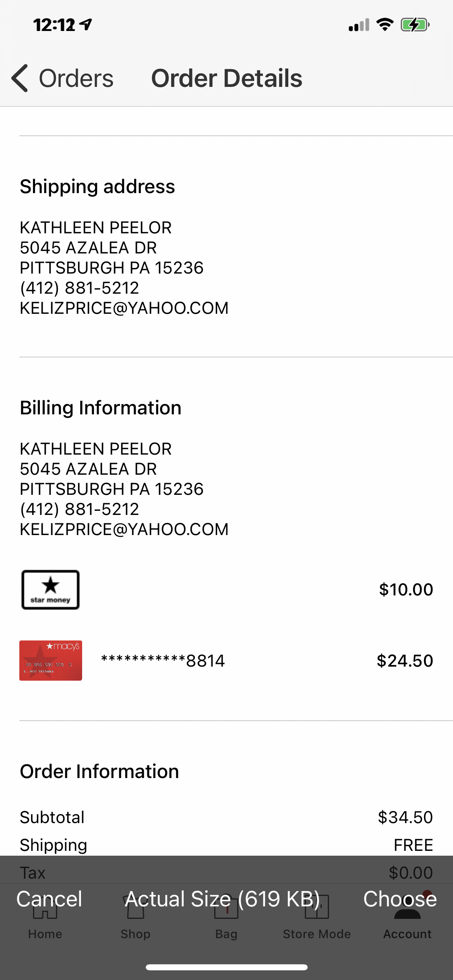Tap the battery charging icon
The height and width of the screenshot is (980, 453).
[x=415, y=25]
